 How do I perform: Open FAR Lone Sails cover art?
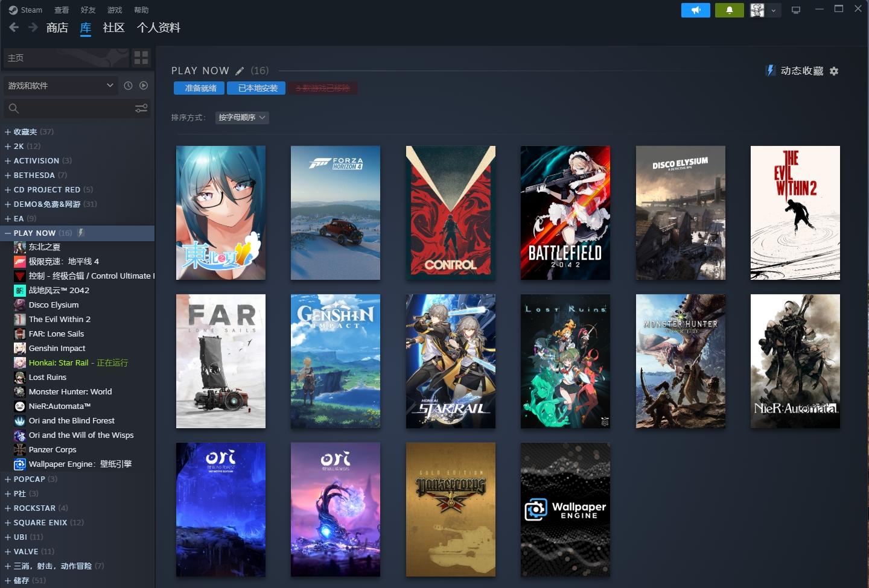(x=221, y=361)
